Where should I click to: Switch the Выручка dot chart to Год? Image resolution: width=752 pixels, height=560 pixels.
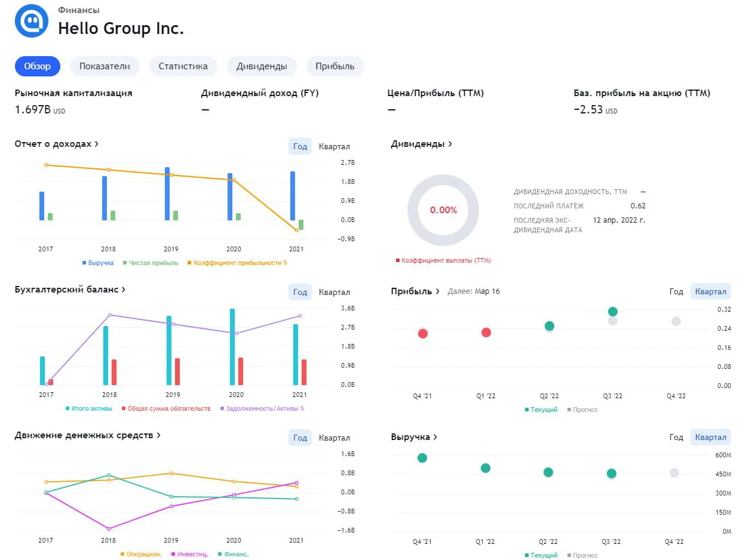[676, 437]
